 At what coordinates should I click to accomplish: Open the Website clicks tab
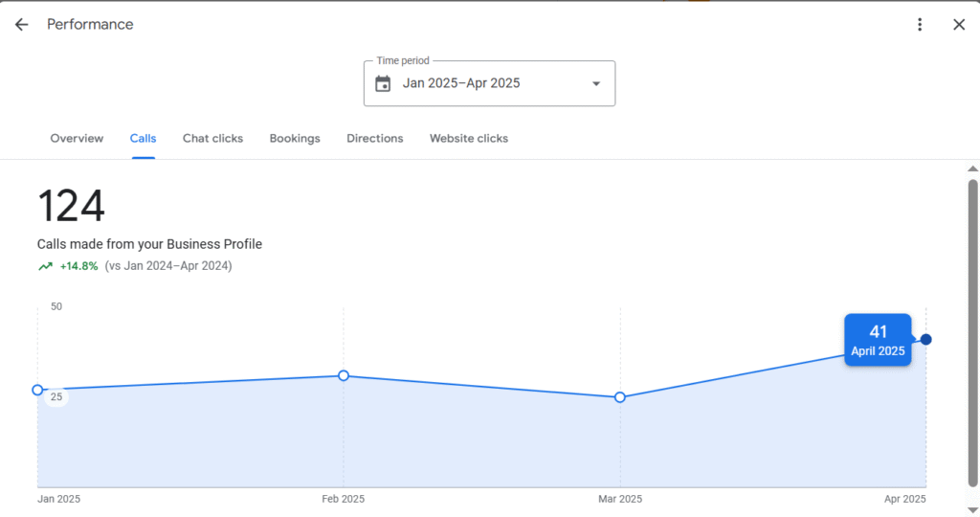click(x=469, y=138)
